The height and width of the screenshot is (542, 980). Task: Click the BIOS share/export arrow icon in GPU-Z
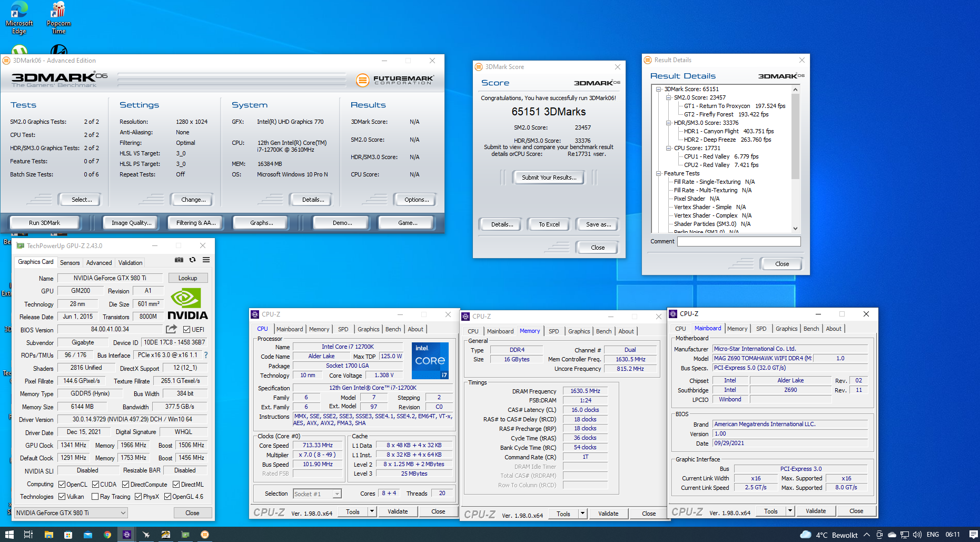(x=171, y=329)
